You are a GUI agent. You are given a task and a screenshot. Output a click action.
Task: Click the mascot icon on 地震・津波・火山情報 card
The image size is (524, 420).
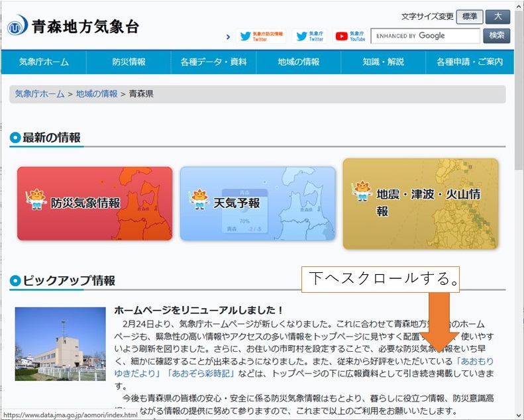pos(362,190)
